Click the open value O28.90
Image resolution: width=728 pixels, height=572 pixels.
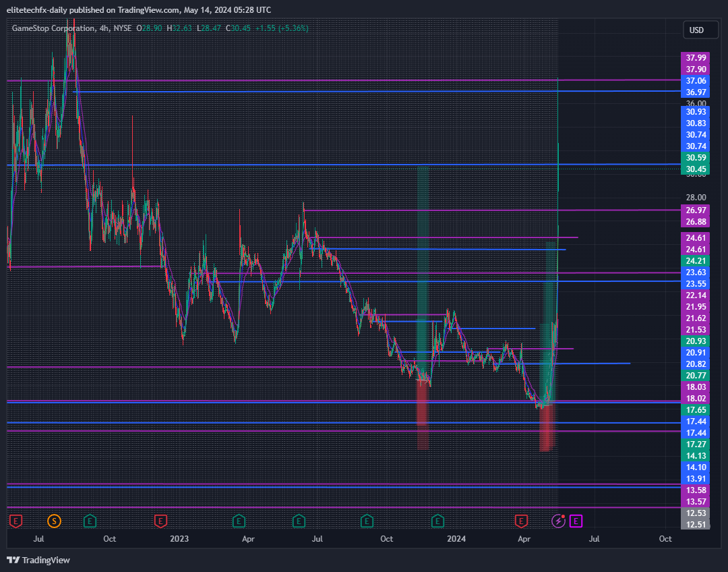click(149, 28)
